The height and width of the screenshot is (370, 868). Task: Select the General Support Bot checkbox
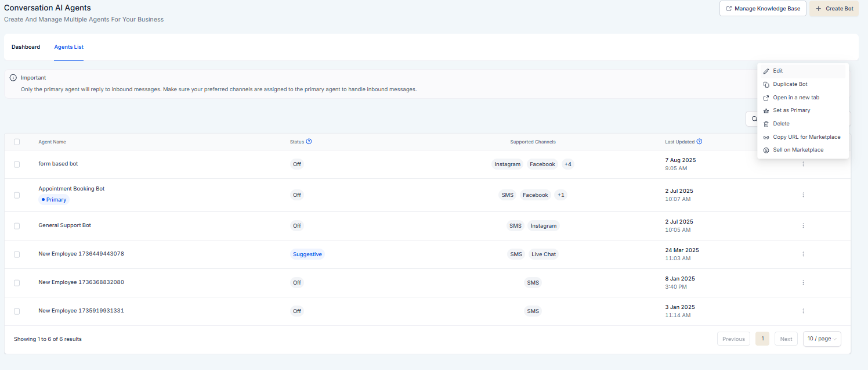tap(17, 226)
